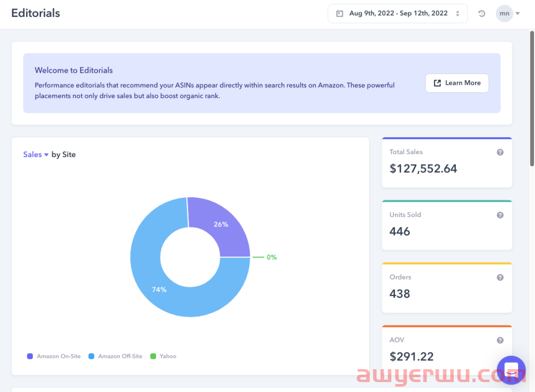Click the Total Sales help icon
535x392 pixels.
click(500, 152)
